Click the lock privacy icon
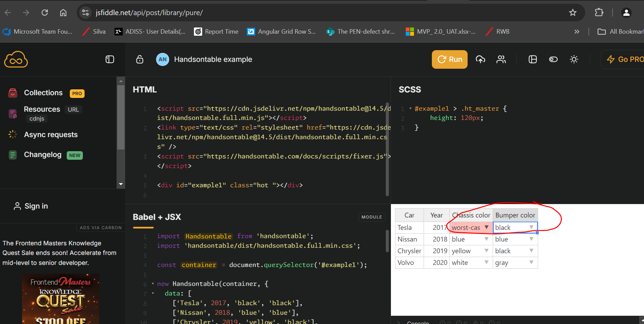644x324 pixels. (140, 59)
